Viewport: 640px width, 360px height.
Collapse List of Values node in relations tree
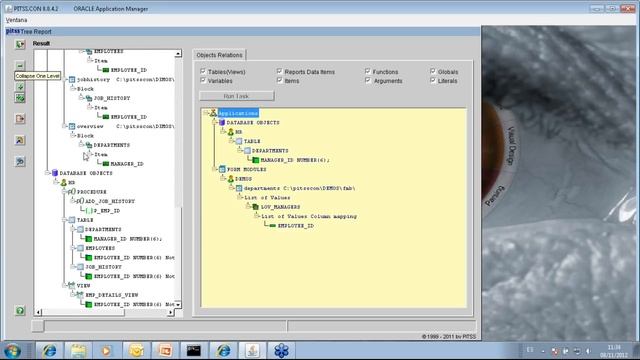coord(240,197)
